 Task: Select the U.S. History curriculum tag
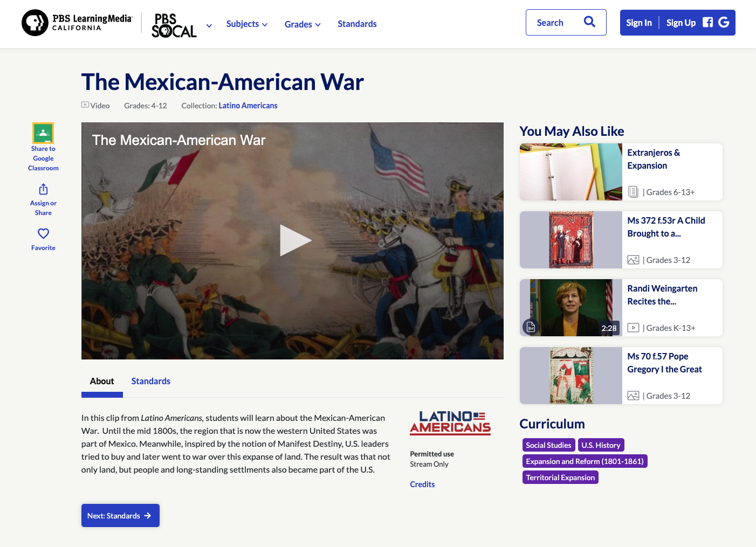(x=601, y=445)
